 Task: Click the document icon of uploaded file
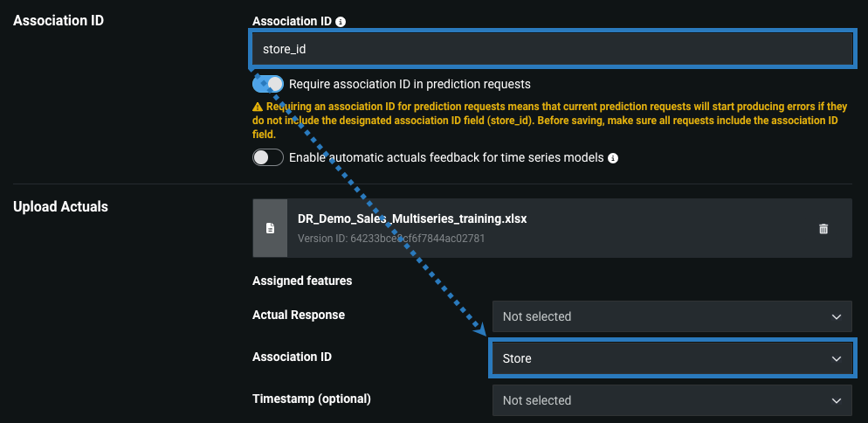coord(270,228)
